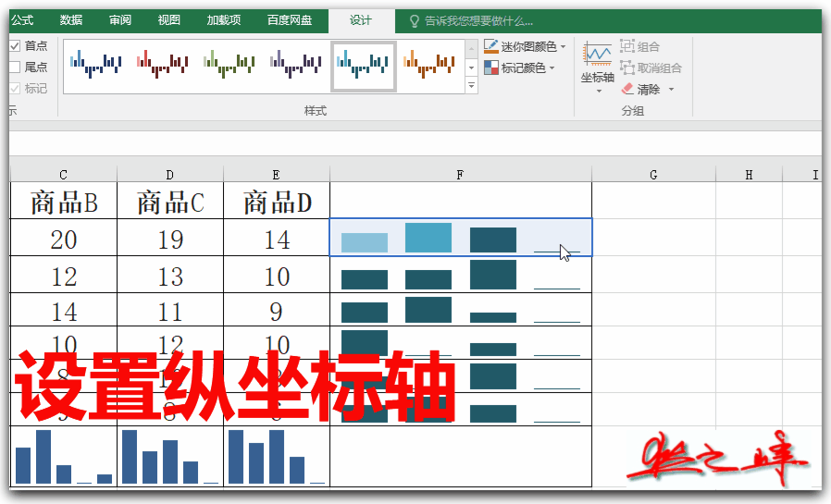Open the 加载项 tab
Screen dimensions: 831x504
[x=224, y=20]
